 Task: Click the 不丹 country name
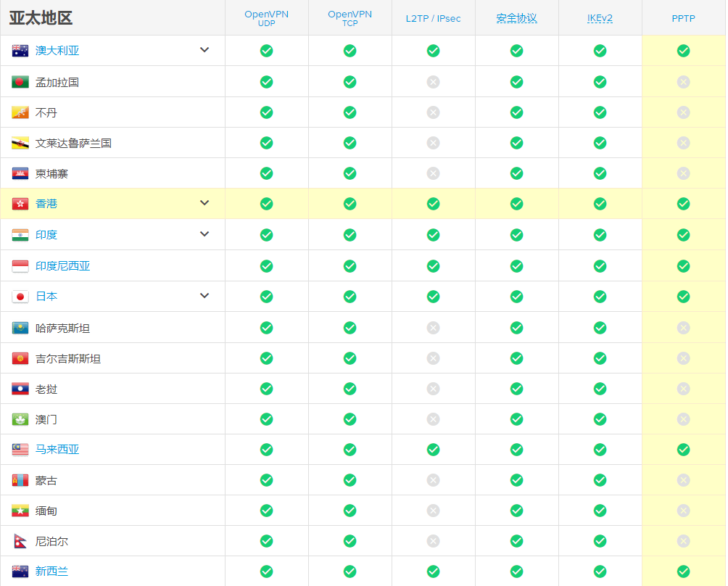(46, 113)
